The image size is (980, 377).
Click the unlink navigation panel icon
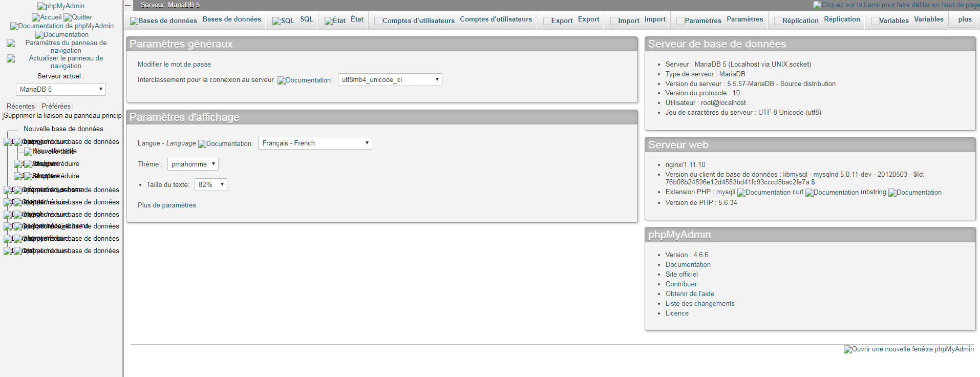click(x=62, y=116)
